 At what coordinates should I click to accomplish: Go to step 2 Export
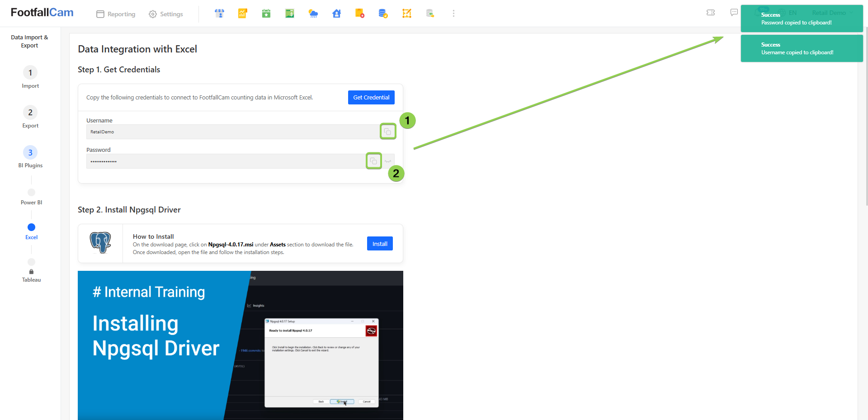(x=30, y=113)
